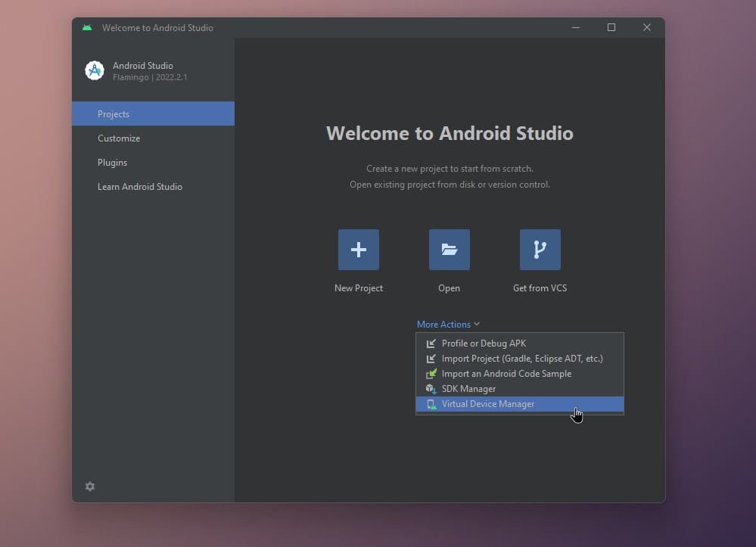Click the Flamingo | 2022.2.1 version text

click(150, 77)
